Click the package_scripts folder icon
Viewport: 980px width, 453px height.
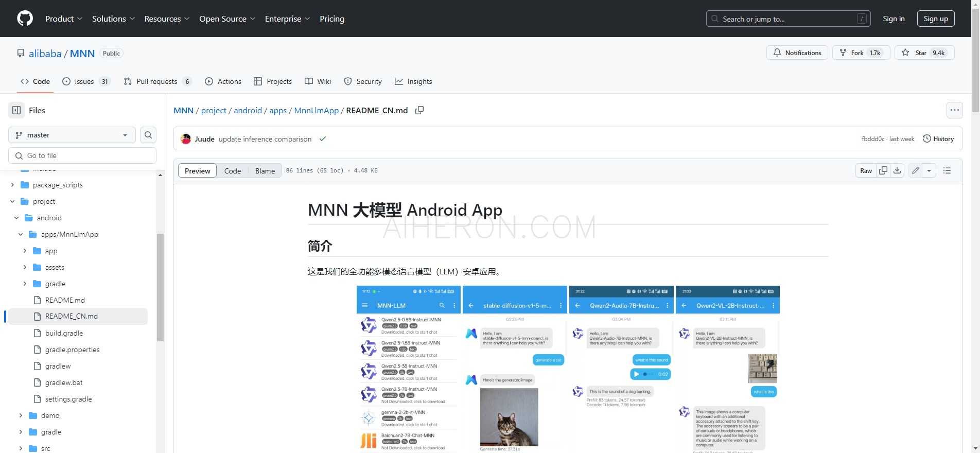point(25,185)
